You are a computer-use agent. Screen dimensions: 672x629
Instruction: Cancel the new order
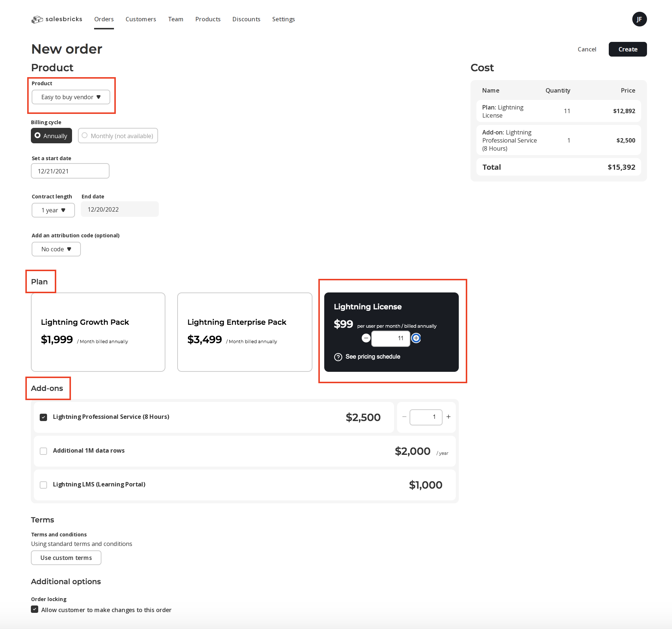[587, 49]
